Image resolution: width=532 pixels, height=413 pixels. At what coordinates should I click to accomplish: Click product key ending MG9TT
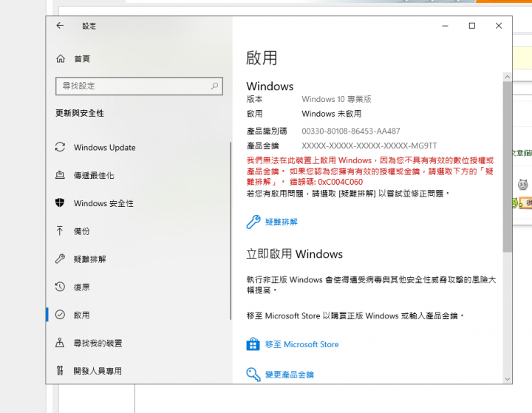click(369, 146)
